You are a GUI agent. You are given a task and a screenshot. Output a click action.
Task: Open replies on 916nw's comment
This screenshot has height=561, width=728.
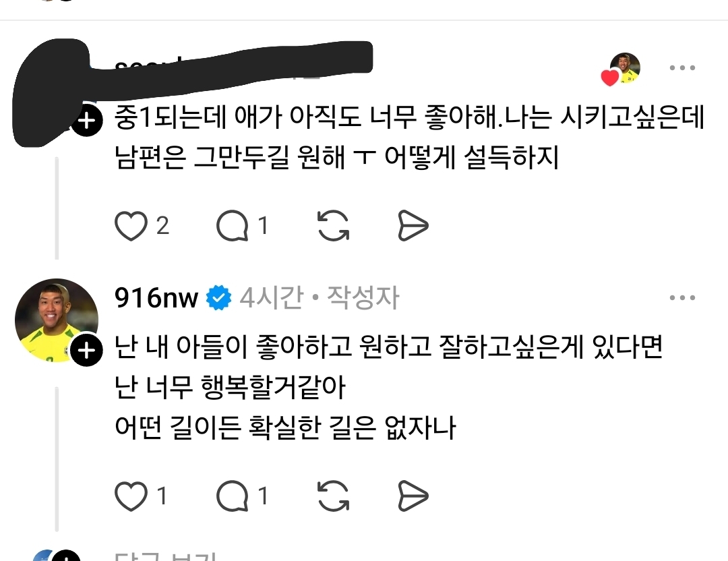232,496
